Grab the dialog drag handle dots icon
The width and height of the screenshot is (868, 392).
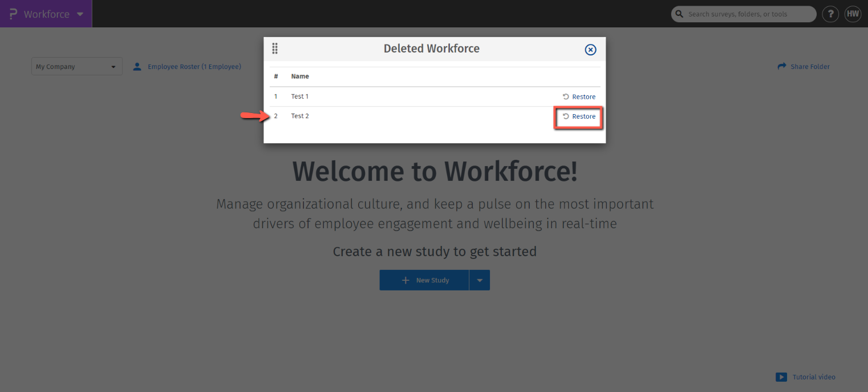(x=275, y=49)
